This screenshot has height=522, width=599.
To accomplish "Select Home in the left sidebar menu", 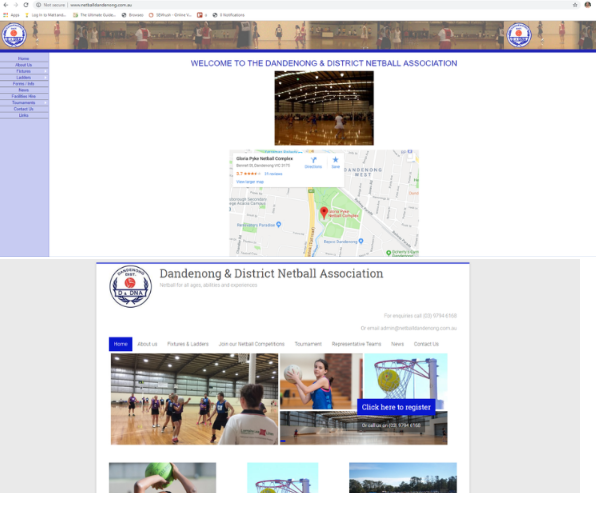I will 24,58.
